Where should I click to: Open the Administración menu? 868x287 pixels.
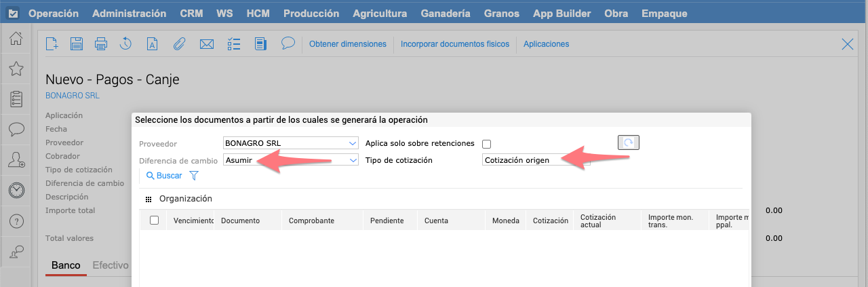point(129,13)
